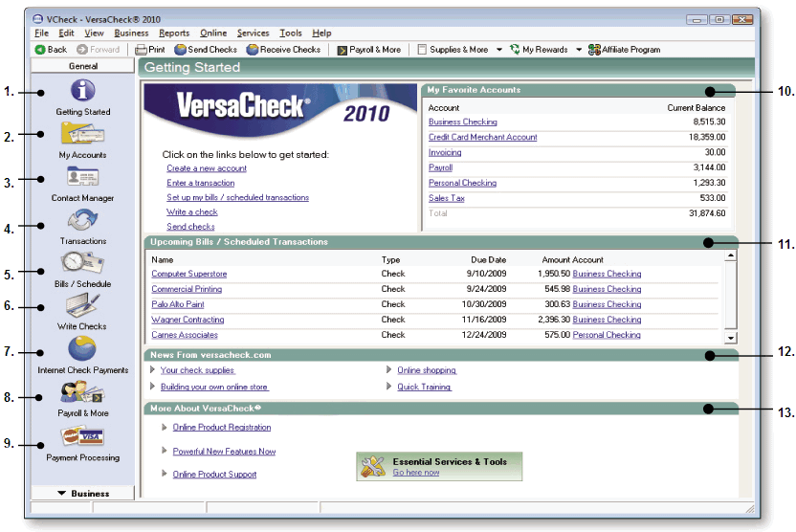The height and width of the screenshot is (532, 796).
Task: Click Payroll & More in the toolbar
Action: tap(369, 50)
